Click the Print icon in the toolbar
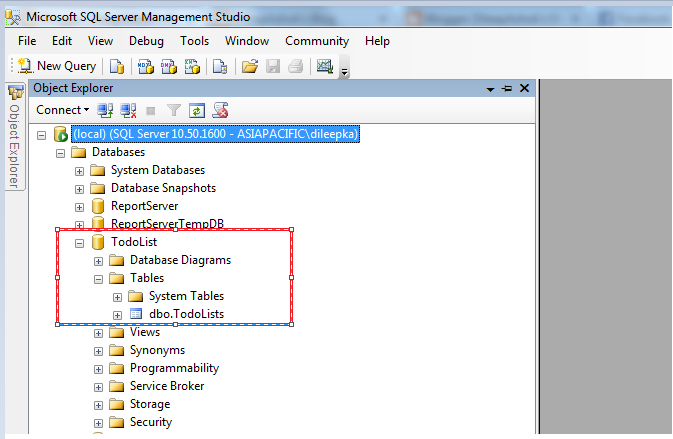 [296, 67]
